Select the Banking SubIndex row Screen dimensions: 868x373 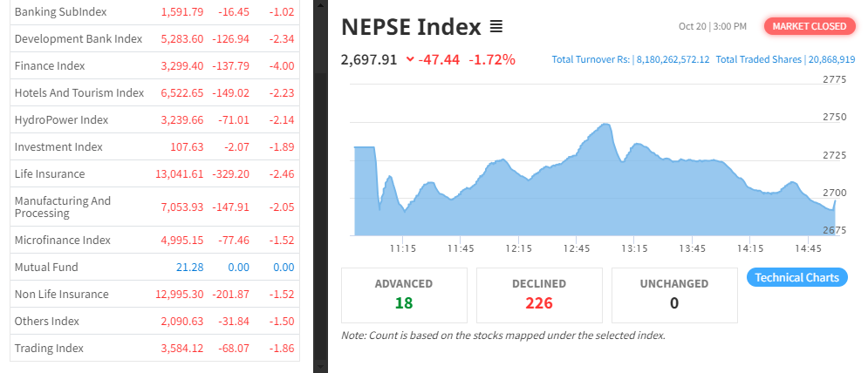pyautogui.click(x=154, y=11)
